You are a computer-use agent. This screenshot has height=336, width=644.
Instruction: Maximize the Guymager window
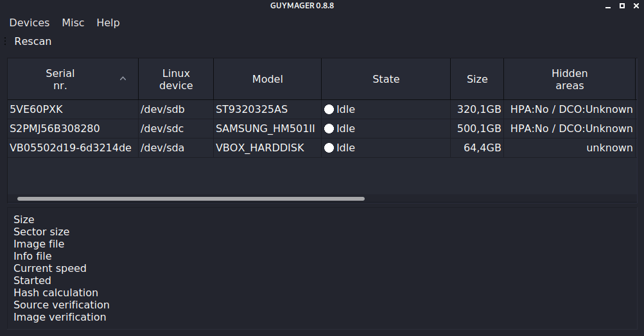pyautogui.click(x=622, y=6)
